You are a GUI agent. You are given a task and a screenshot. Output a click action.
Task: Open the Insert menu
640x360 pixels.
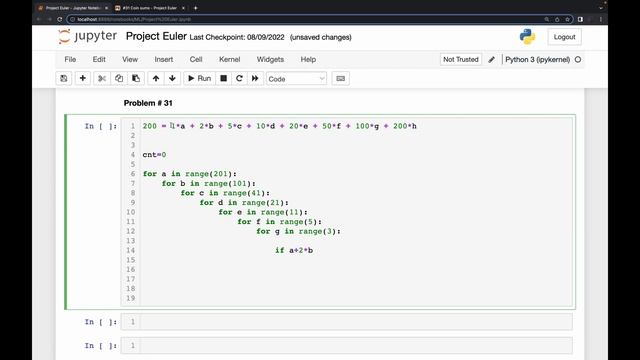164,59
